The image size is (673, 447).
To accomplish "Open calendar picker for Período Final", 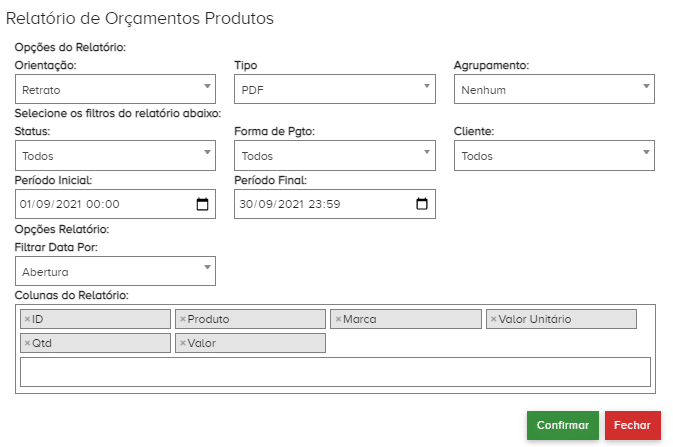I will click(x=422, y=204).
